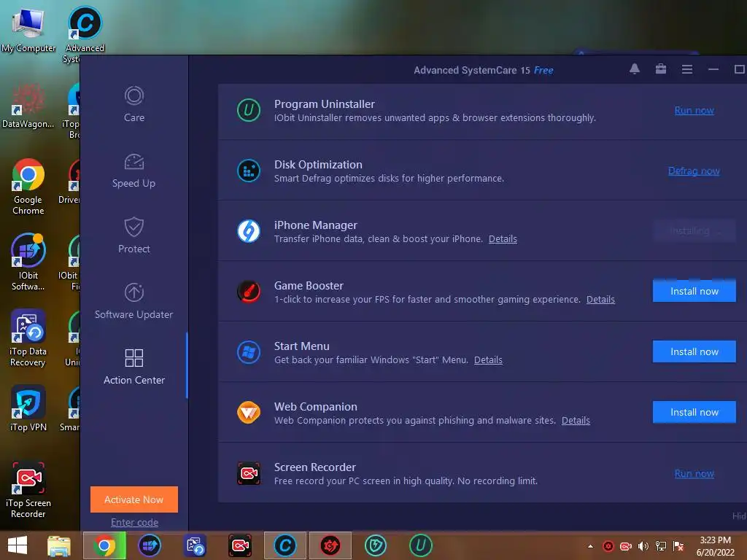The height and width of the screenshot is (560, 747).
Task: Click the network tray icon
Action: click(661, 546)
